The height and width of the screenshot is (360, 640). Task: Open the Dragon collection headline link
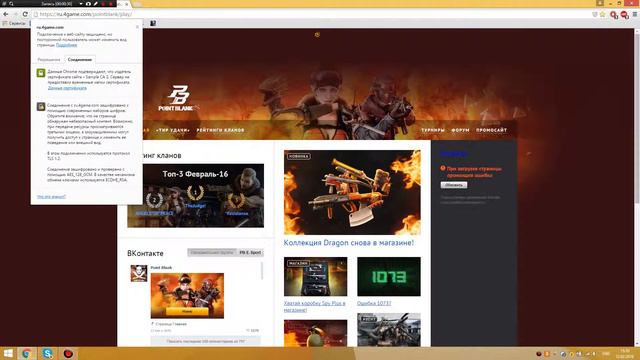pyautogui.click(x=349, y=243)
